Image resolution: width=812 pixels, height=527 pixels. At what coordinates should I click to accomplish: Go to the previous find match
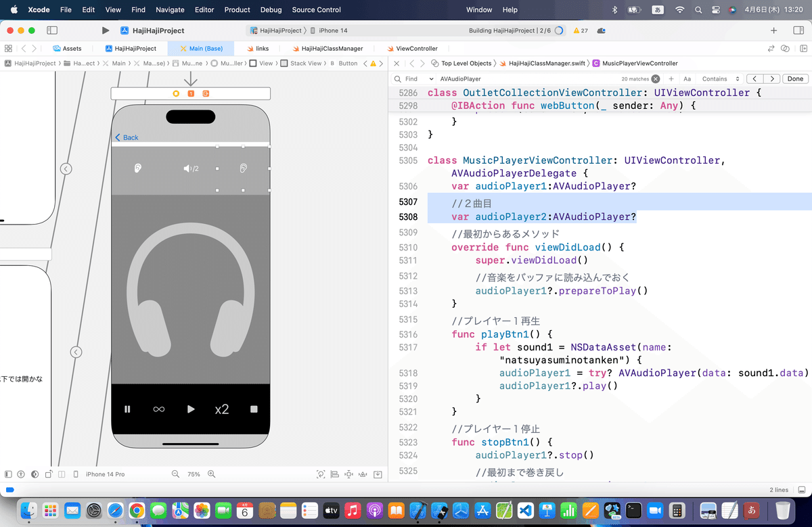755,79
